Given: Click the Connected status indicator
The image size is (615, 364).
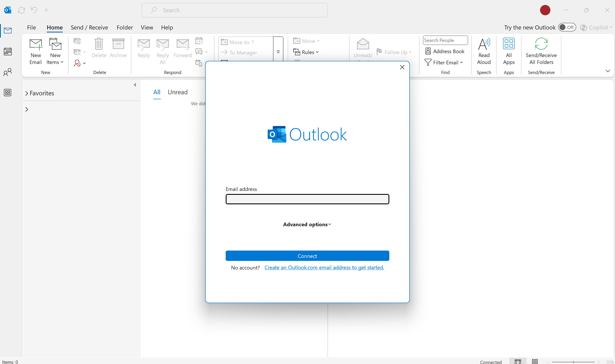Looking at the screenshot, I should pyautogui.click(x=491, y=362).
